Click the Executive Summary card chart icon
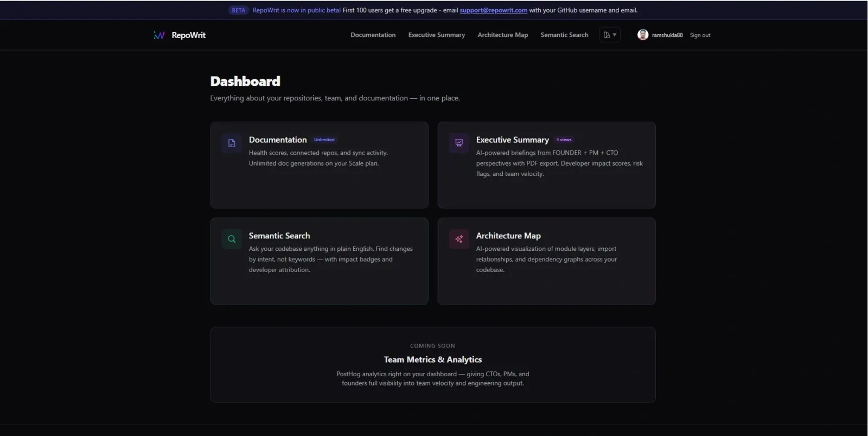The width and height of the screenshot is (868, 436). 459,143
